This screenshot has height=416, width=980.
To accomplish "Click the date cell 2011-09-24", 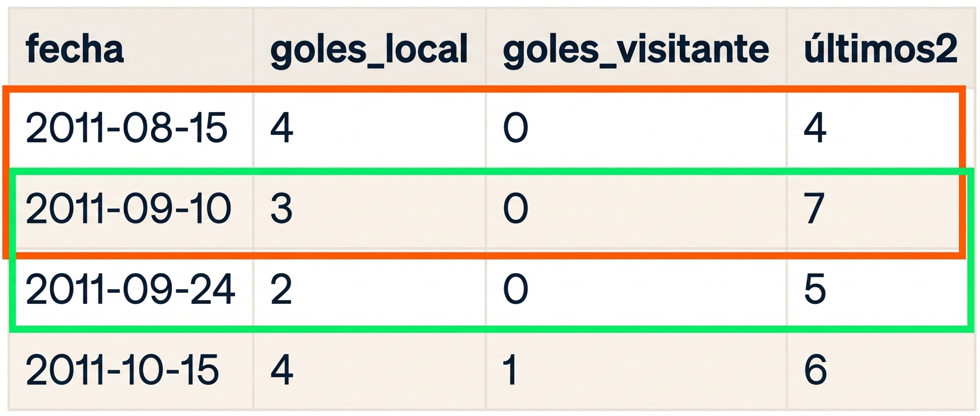I will [x=131, y=289].
